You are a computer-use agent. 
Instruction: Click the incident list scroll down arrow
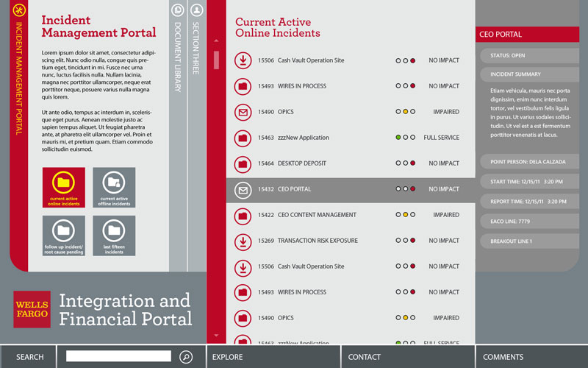216,336
